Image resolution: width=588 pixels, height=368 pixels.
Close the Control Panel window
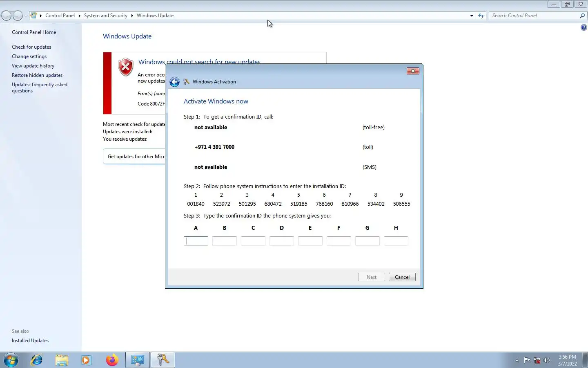(x=581, y=4)
